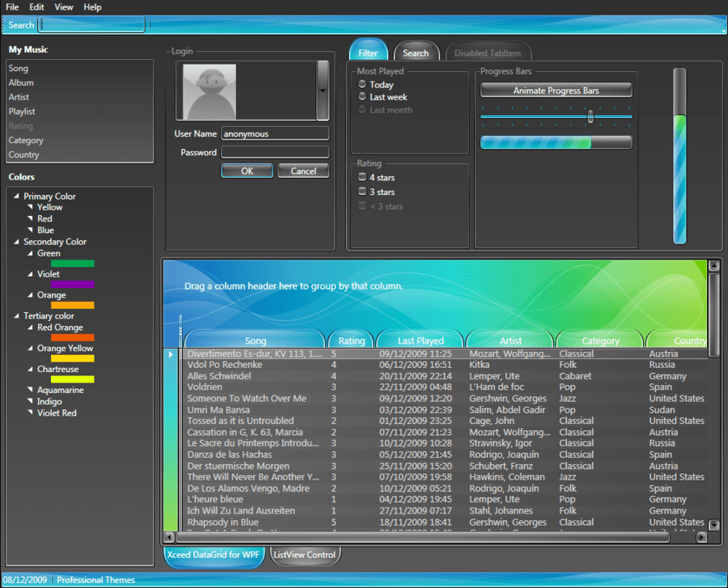Image resolution: width=728 pixels, height=588 pixels.
Task: Switch to the ListView Control tab
Action: pos(305,556)
